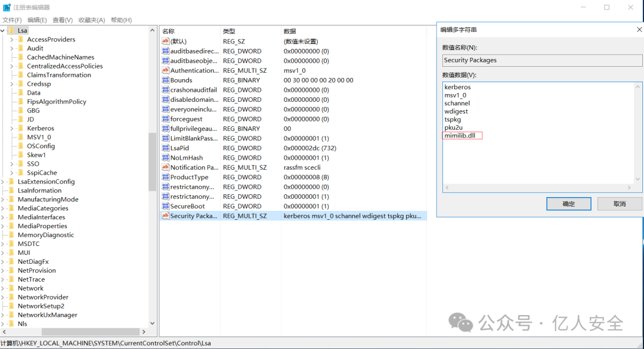Expand the Credssp tree node

pos(12,83)
